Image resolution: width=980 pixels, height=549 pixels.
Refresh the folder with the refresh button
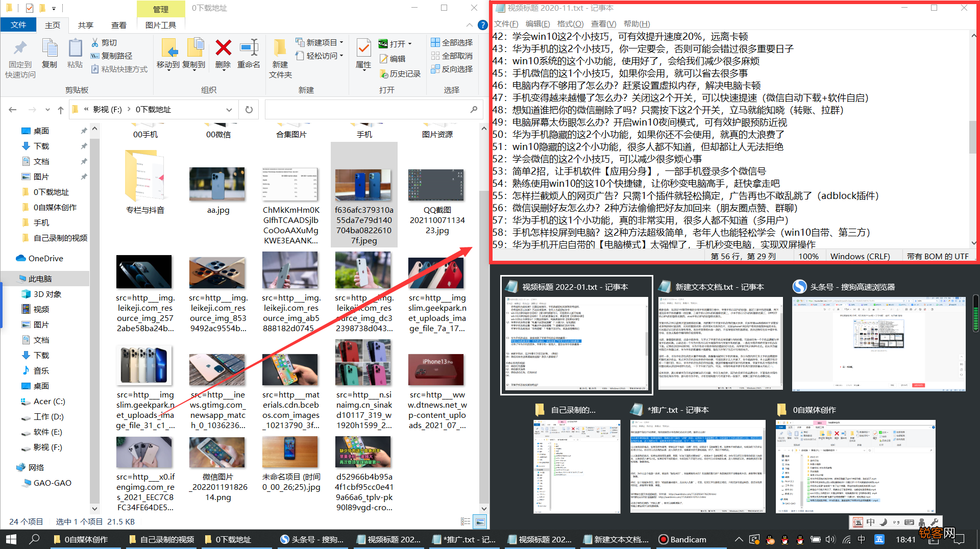[x=249, y=109]
